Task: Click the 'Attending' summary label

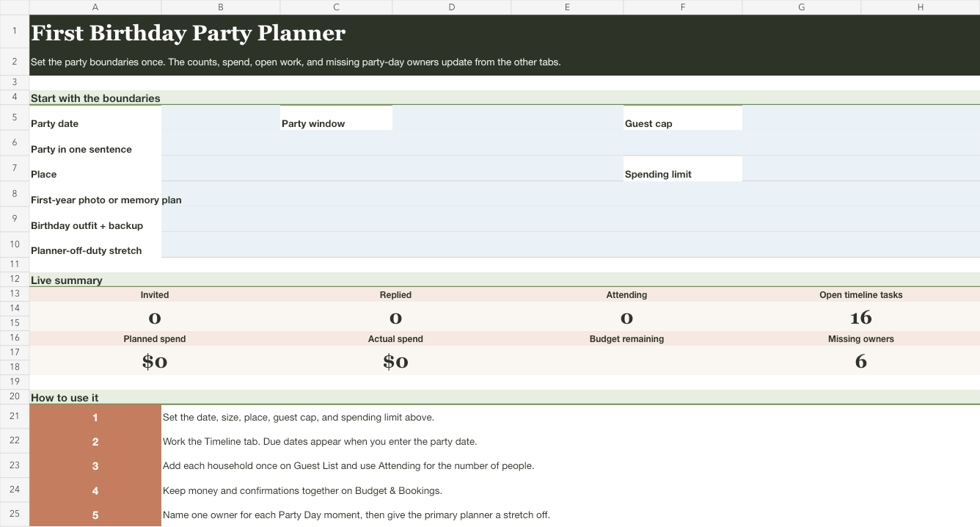Action: pos(626,295)
